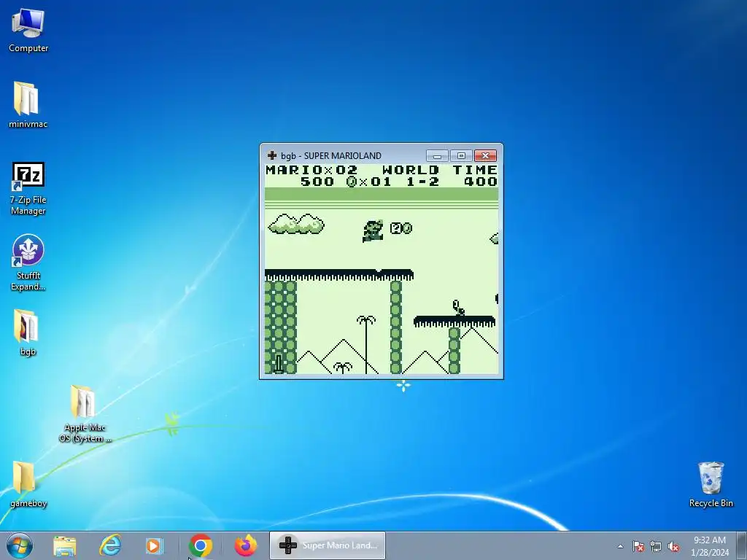Launch Firefox from the taskbar
Viewport: 747px width, 560px height.
(245, 545)
